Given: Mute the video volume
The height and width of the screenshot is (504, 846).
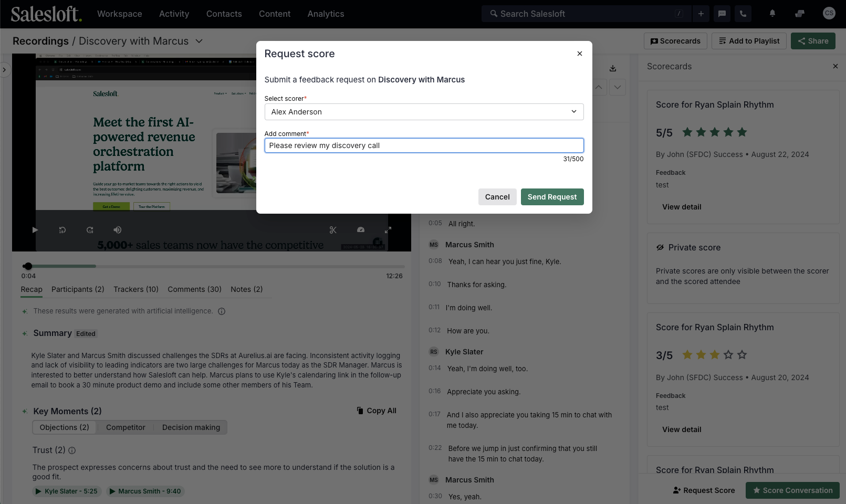Looking at the screenshot, I should (118, 230).
